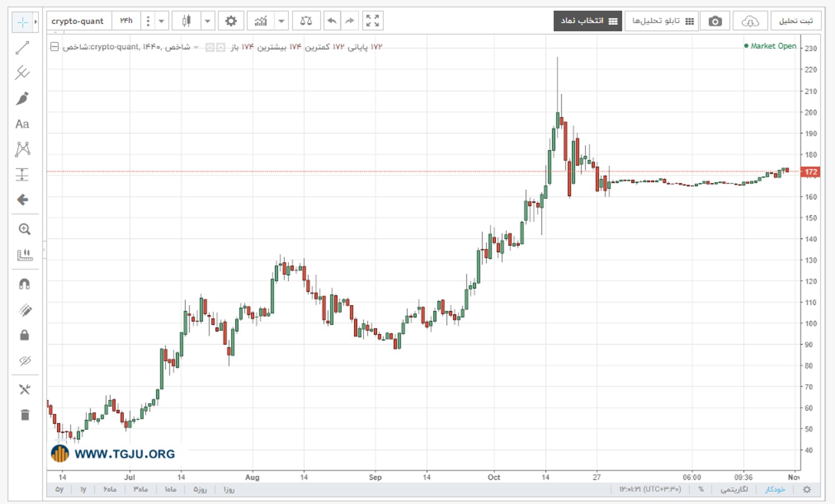Image resolution: width=835 pixels, height=504 pixels.
Task: Toggle the Magnet snapping mode
Action: pos(24,284)
